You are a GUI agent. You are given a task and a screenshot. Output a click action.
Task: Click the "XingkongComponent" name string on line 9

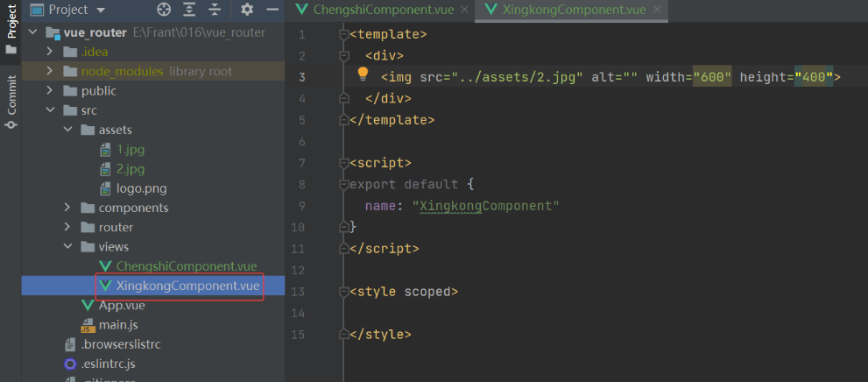coord(486,206)
